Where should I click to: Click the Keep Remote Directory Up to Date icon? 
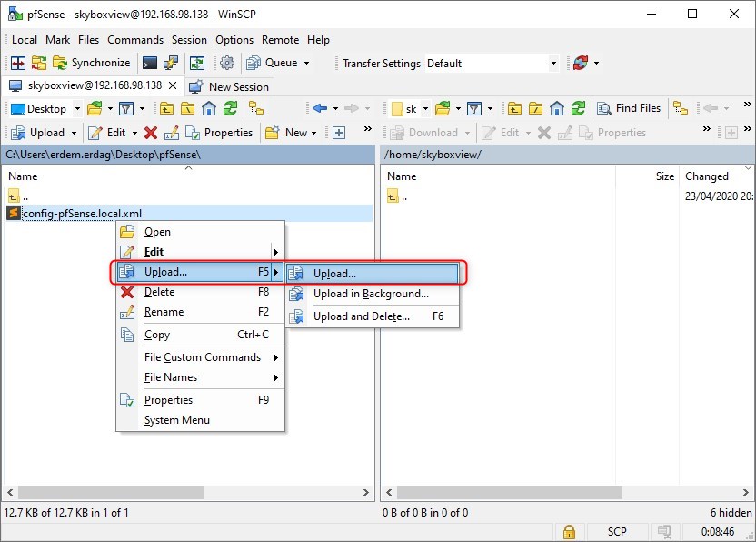(x=197, y=63)
